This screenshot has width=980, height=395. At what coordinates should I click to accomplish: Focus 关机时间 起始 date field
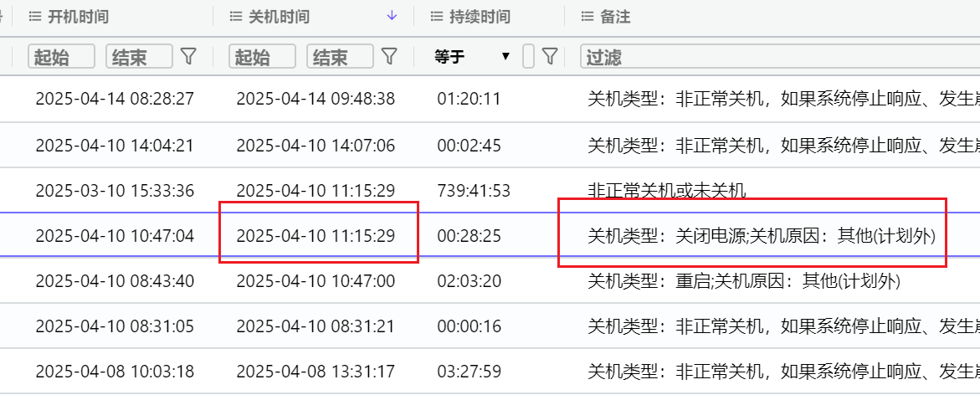pos(262,57)
